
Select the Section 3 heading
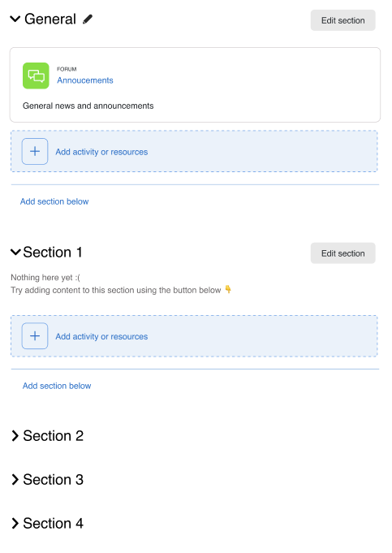54,480
